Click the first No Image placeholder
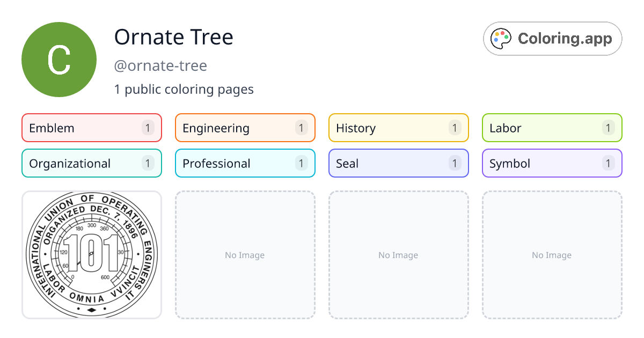 [245, 255]
